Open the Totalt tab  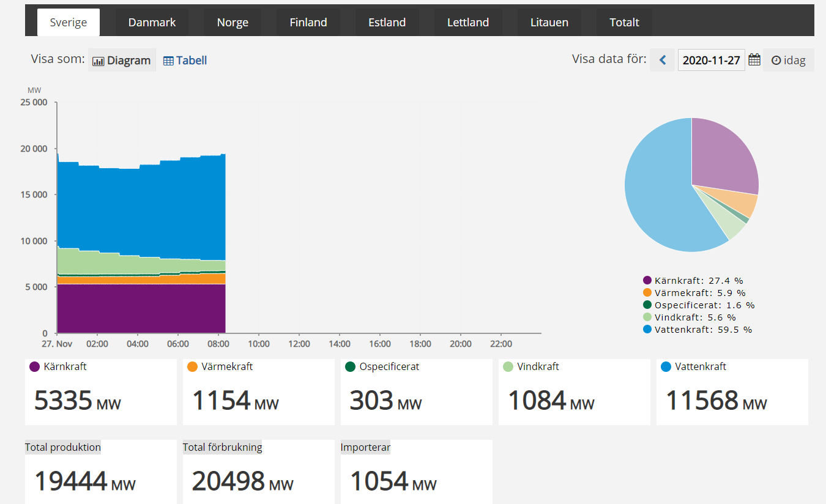pos(624,23)
